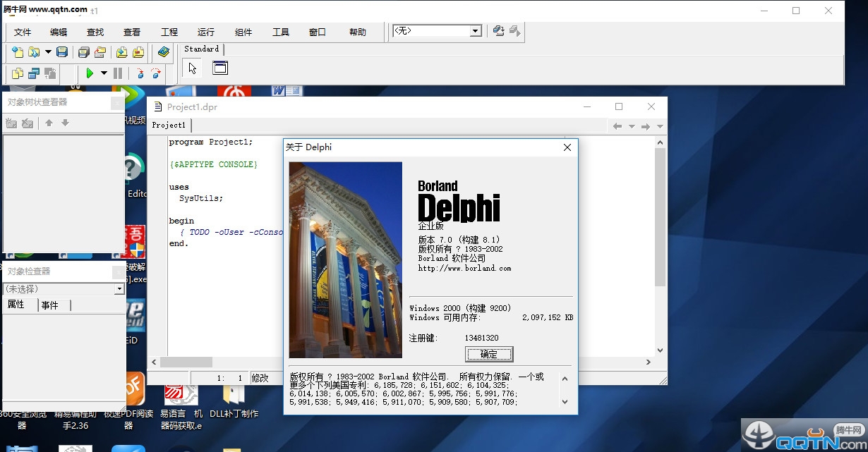
Task: Open the 文件 menu
Action: (23, 32)
